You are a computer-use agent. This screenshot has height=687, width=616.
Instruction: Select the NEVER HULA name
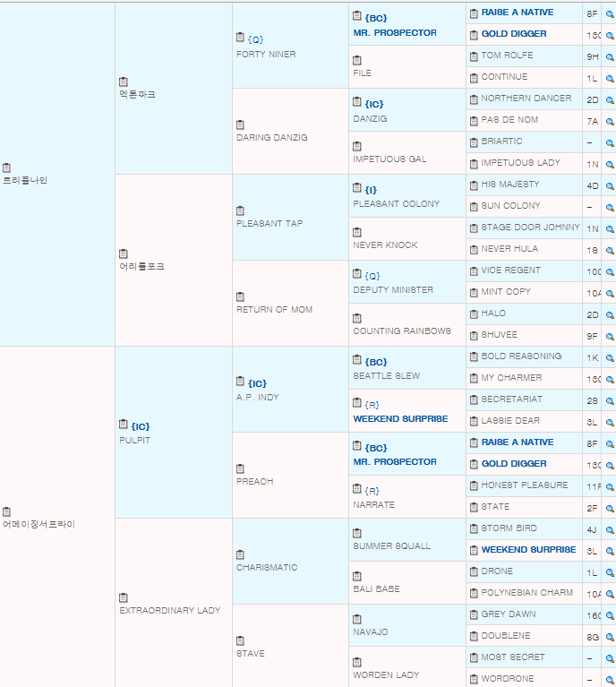point(509,248)
